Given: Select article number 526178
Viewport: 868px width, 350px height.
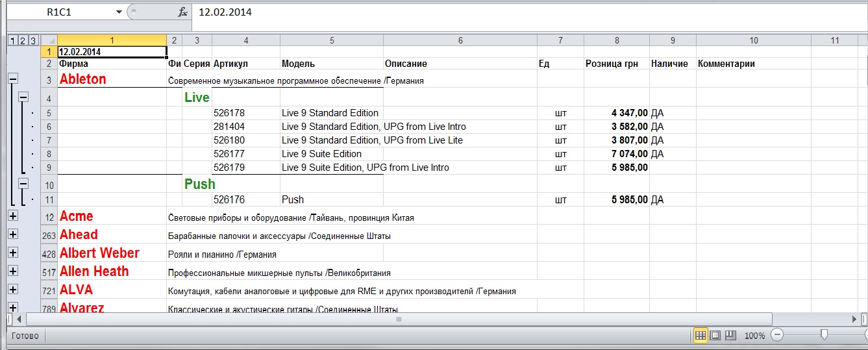Looking at the screenshot, I should tap(246, 113).
